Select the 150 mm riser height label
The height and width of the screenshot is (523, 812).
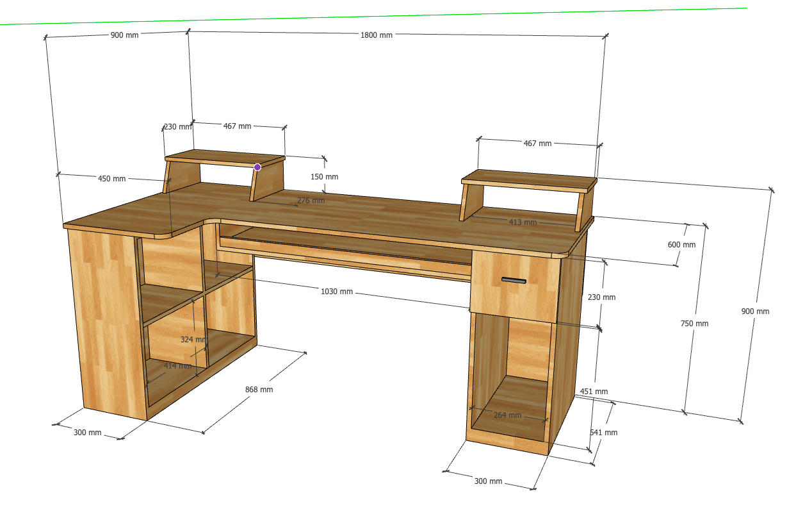pos(323,177)
